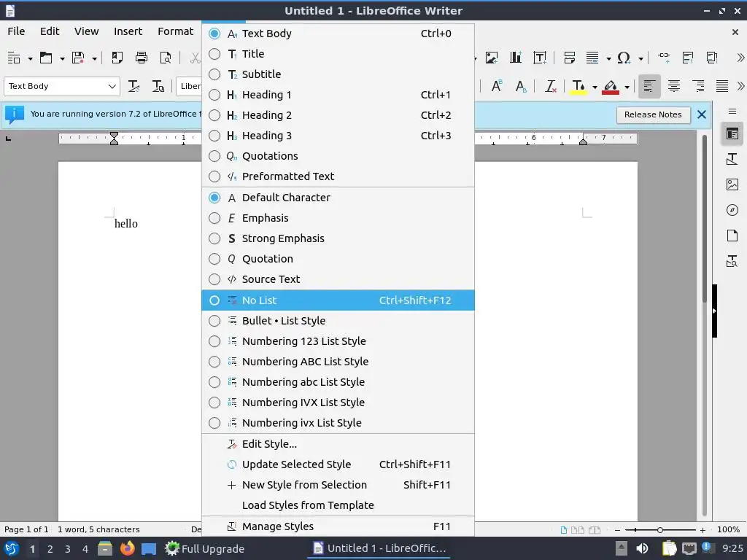Click the Subscript icon

[521, 86]
